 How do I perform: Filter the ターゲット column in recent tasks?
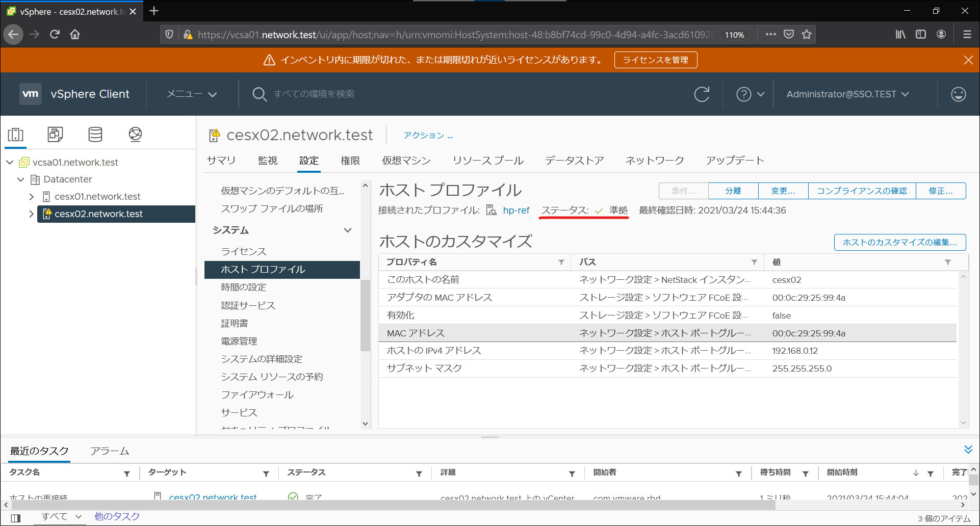[266, 474]
